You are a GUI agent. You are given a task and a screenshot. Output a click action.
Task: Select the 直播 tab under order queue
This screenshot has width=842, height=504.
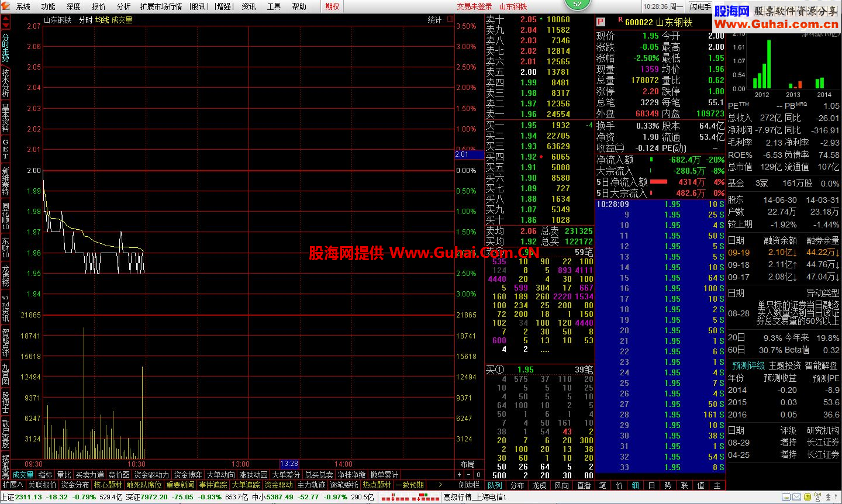click(584, 485)
